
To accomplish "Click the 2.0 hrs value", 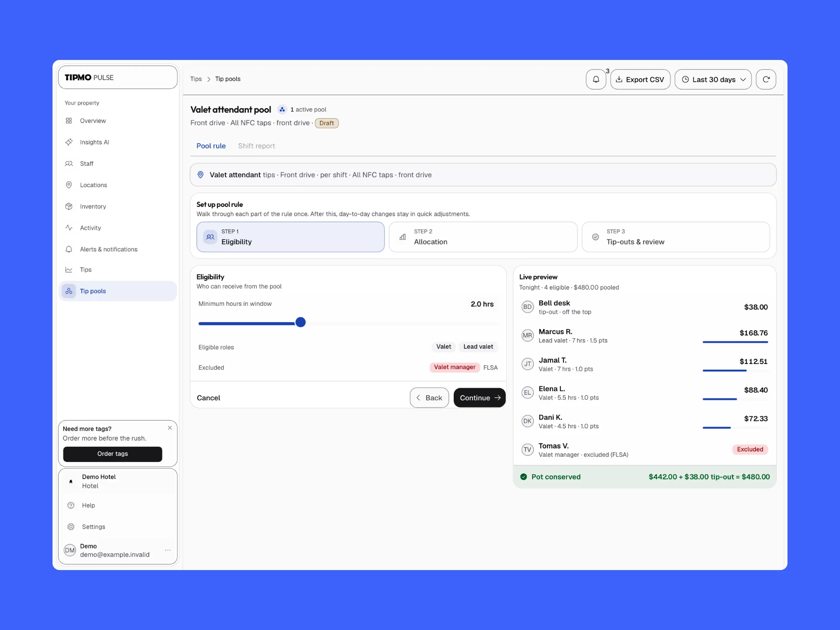I will (482, 304).
